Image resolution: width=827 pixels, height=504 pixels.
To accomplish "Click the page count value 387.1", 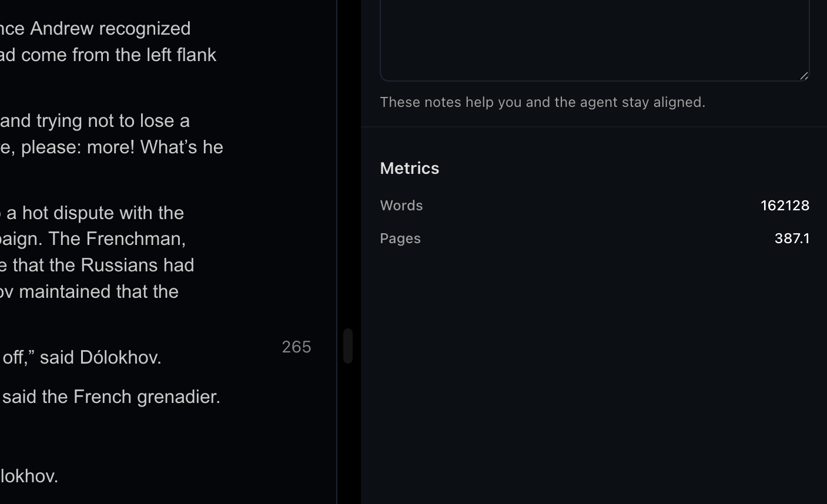I will [x=792, y=238].
